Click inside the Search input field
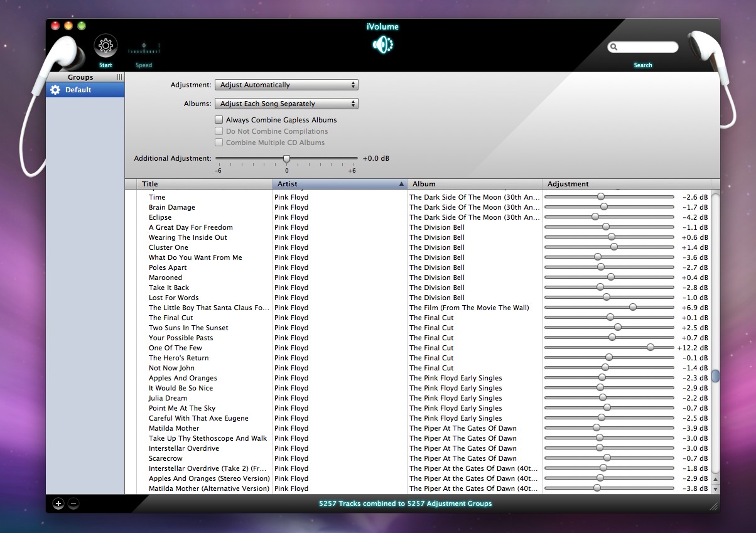Viewport: 756px width, 533px height. (647, 46)
